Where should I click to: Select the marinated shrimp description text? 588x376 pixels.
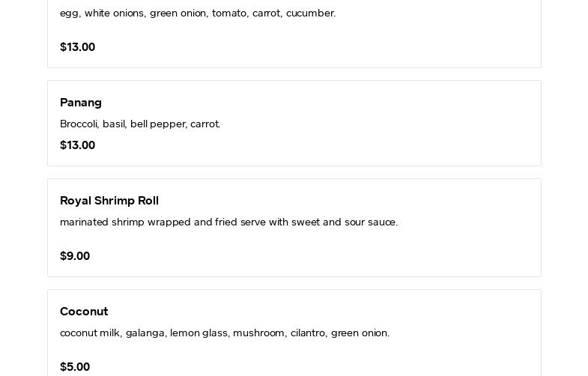228,222
